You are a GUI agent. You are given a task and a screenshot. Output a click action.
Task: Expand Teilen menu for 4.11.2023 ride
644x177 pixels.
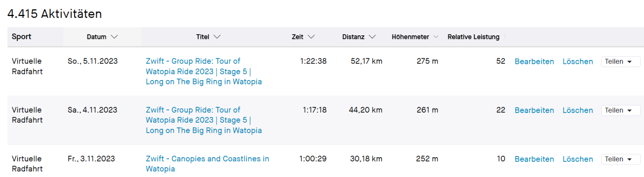coord(620,110)
